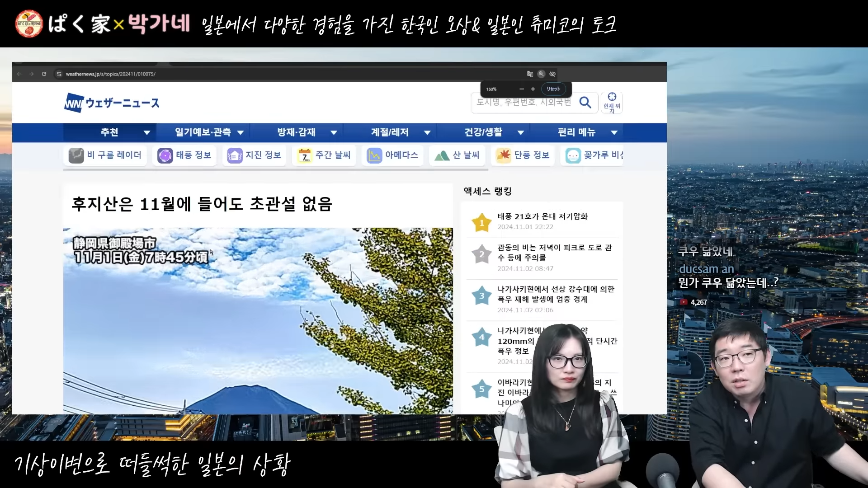This screenshot has height=488, width=868.
Task: Use the current location (현재 위치) button
Action: (612, 103)
